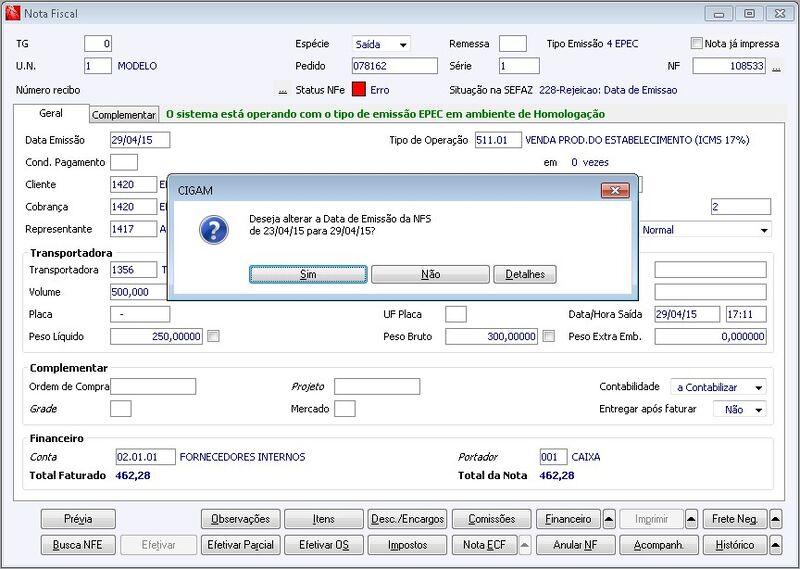Image resolution: width=800 pixels, height=569 pixels.
Task: Click the Conta field 02.01.01
Action: click(x=146, y=457)
